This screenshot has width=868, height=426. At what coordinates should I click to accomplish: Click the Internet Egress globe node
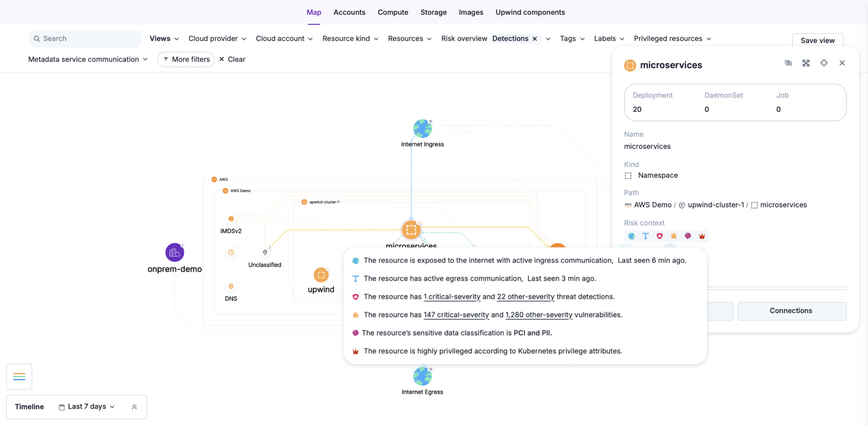pos(422,376)
